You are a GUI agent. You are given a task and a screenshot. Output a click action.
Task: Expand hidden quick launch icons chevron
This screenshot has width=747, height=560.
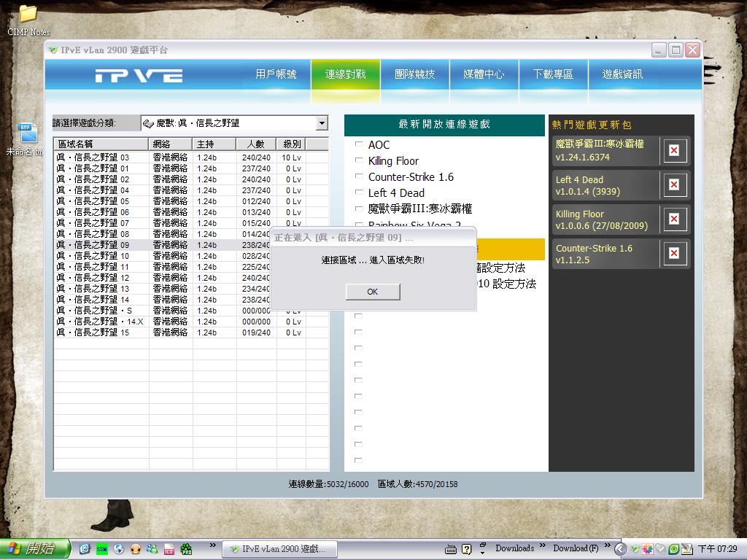tap(213, 545)
